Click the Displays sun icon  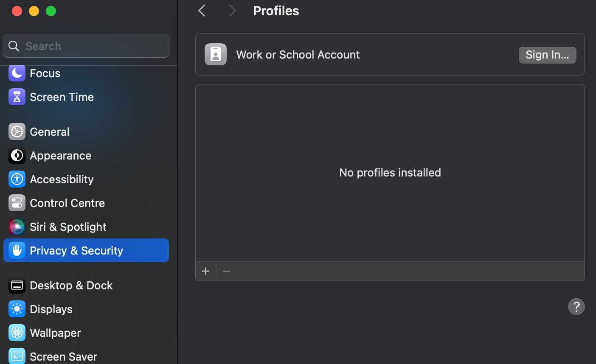tap(17, 309)
